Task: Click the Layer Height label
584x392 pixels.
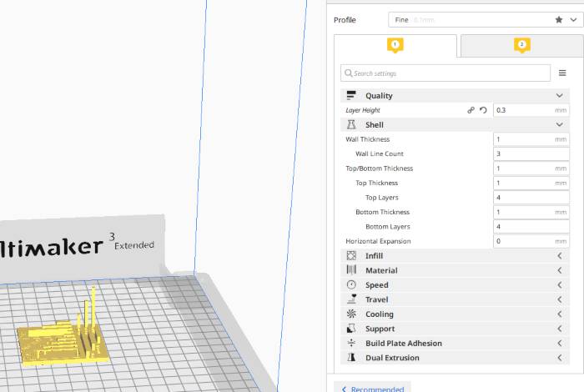Action: coord(363,110)
